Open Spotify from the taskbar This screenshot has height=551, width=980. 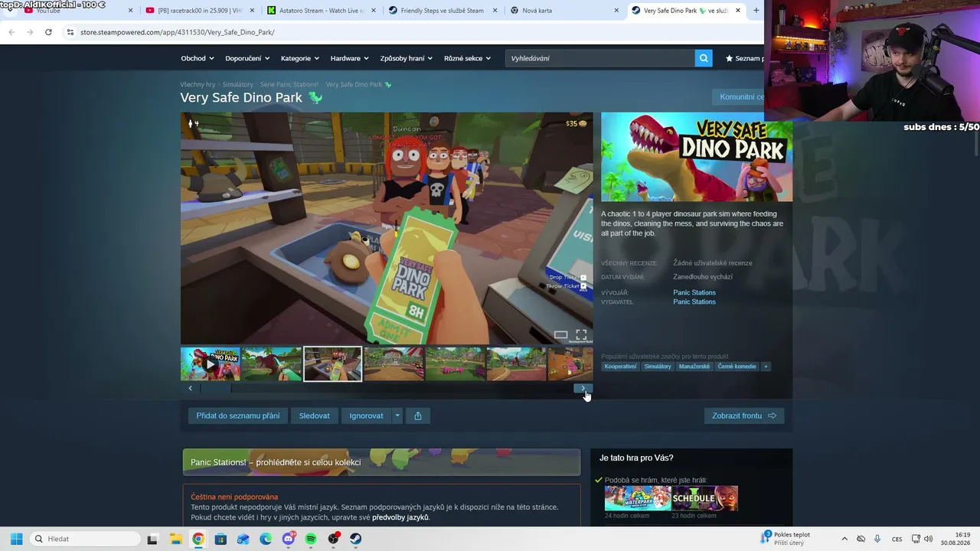click(311, 539)
